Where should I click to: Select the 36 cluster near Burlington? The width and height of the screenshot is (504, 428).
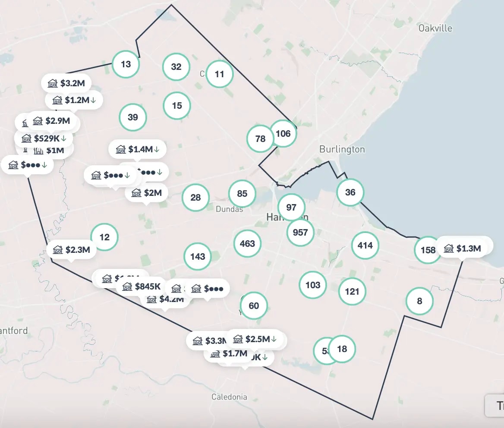tap(350, 192)
